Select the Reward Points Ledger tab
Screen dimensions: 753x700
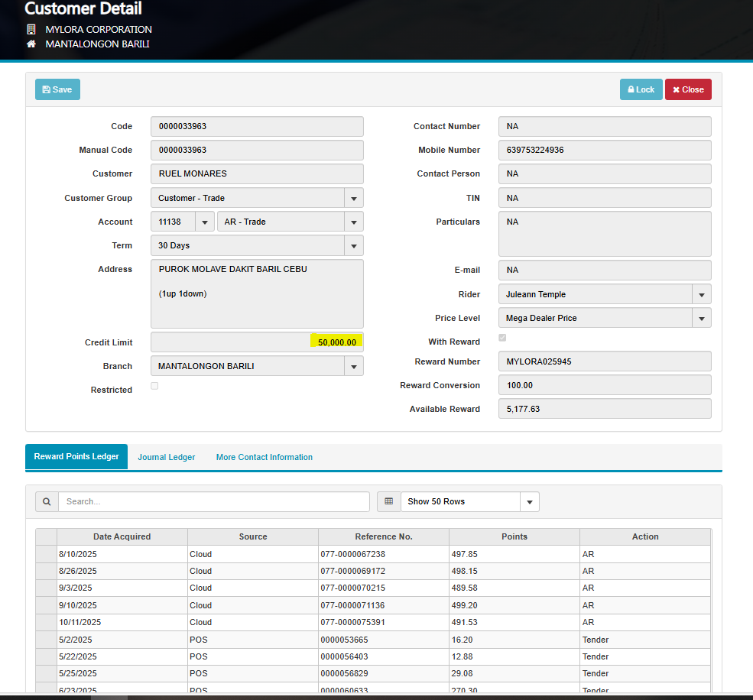(76, 457)
